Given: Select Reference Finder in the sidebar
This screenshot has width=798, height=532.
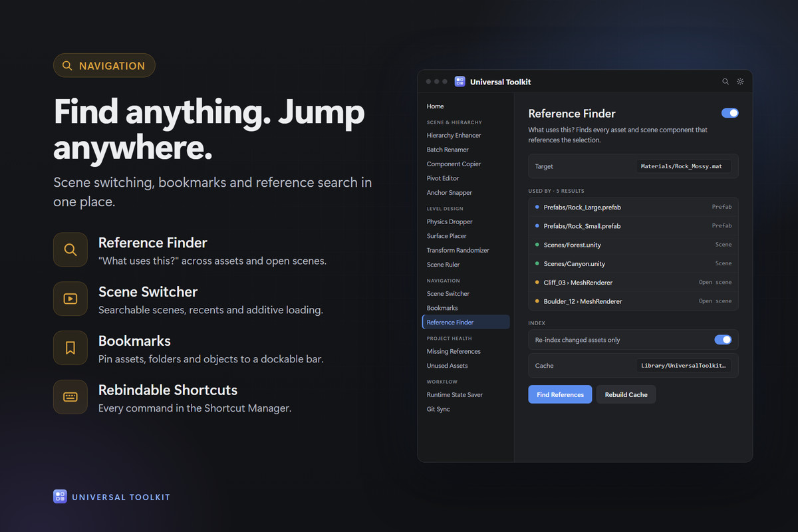Looking at the screenshot, I should click(x=465, y=323).
